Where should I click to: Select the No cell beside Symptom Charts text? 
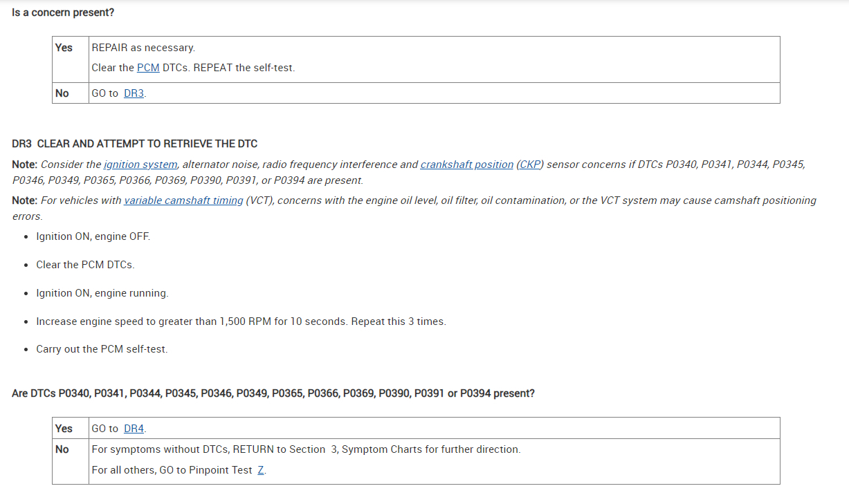click(62, 449)
